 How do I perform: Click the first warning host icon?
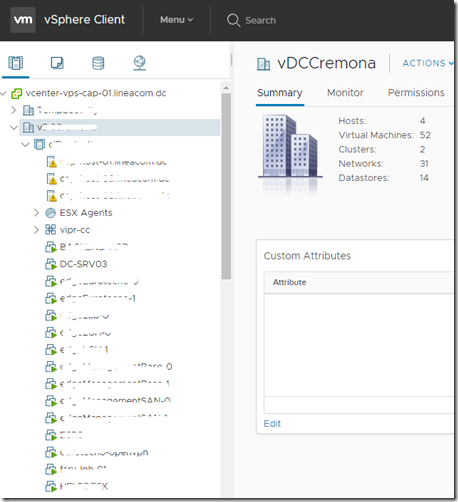click(51, 162)
